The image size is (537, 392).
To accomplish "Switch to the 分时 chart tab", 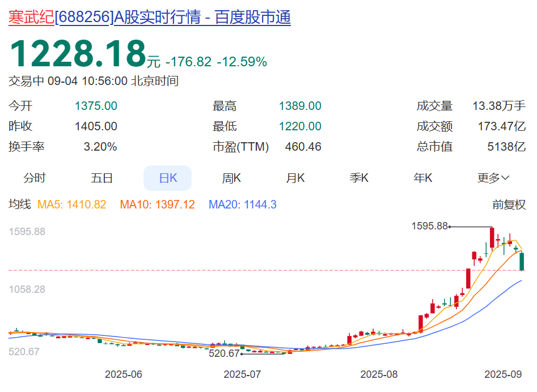I will (34, 178).
